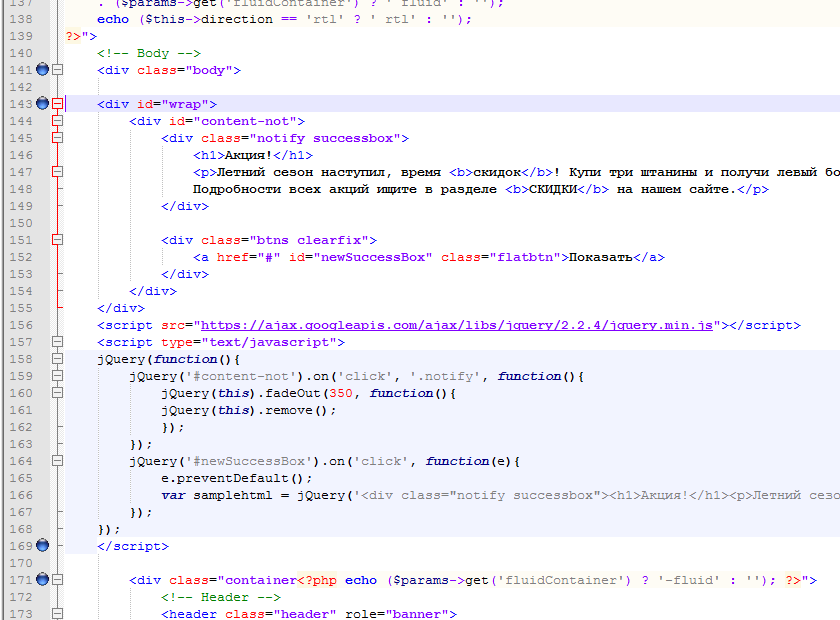The image size is (840, 620).
Task: Click line number 156 in the margin
Action: (21, 325)
